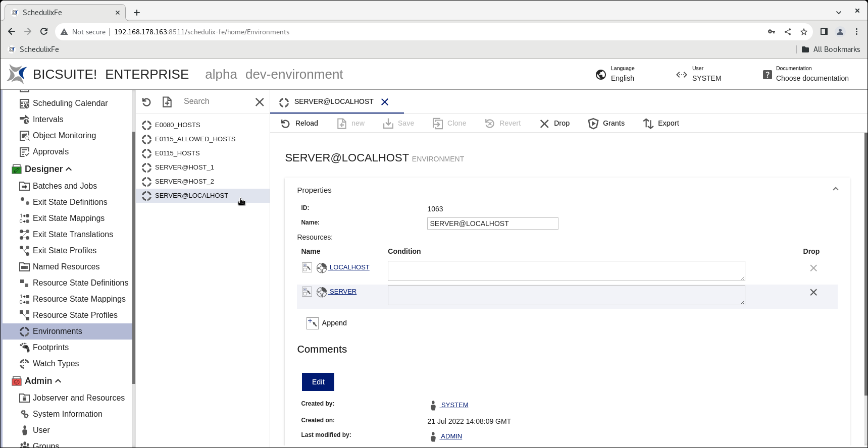Drop the SERVER@LOCALHOST environment via toolbar

pyautogui.click(x=554, y=124)
